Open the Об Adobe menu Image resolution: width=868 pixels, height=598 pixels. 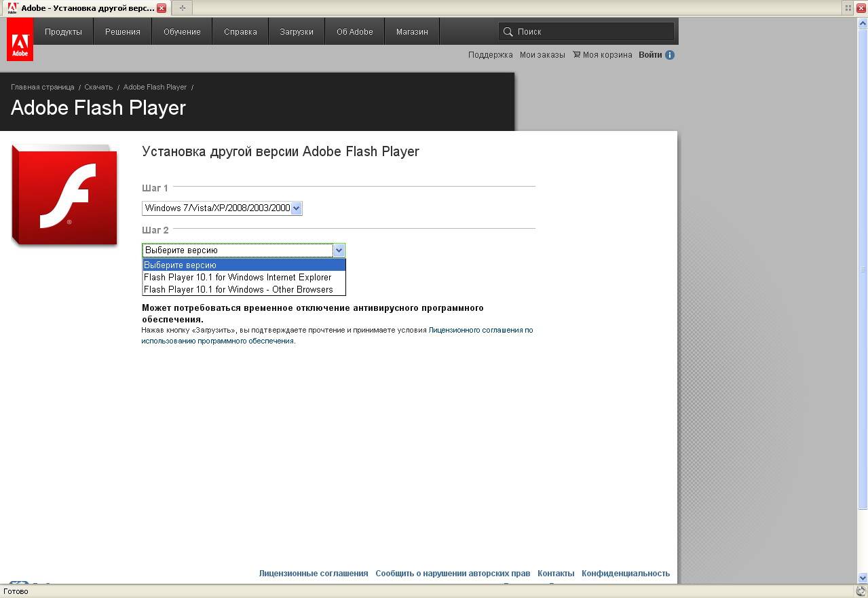pos(355,32)
